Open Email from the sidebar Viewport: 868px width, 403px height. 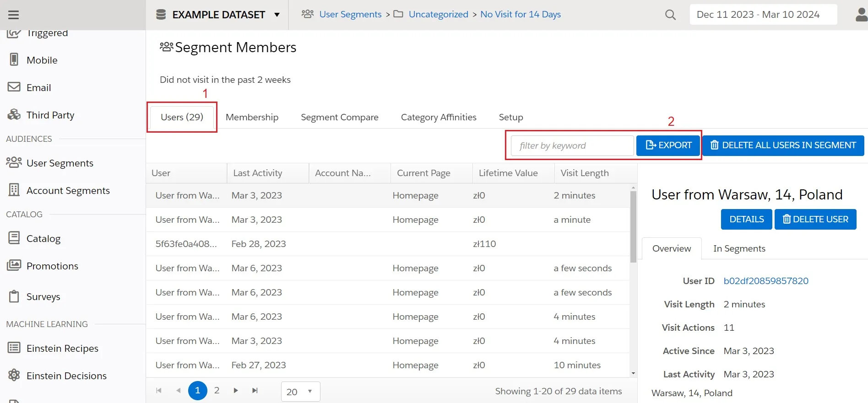(x=38, y=87)
